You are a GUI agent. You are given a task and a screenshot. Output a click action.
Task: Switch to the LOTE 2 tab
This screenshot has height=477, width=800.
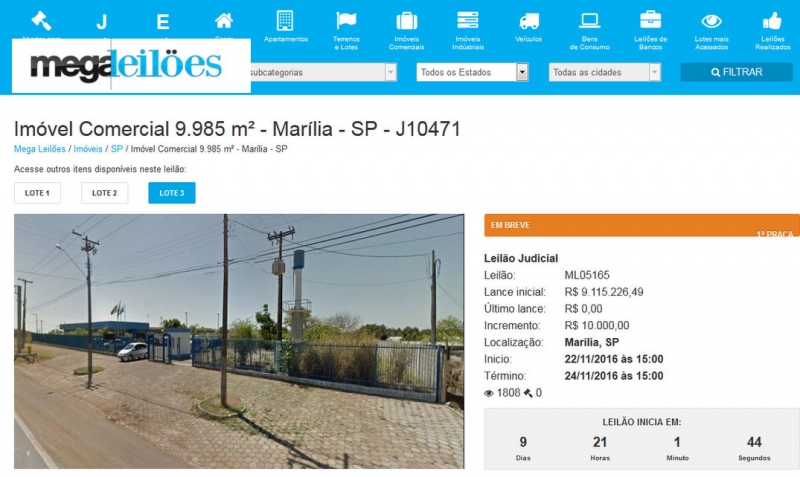point(104,193)
